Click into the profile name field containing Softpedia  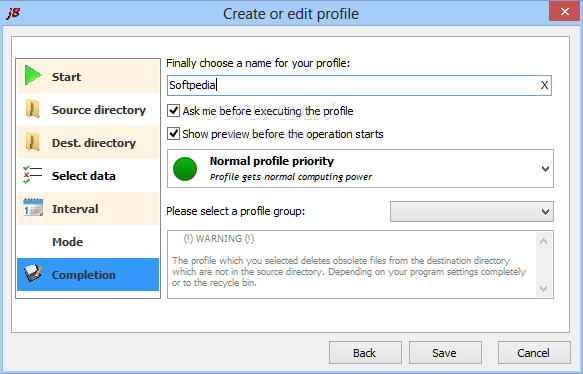[352, 85]
